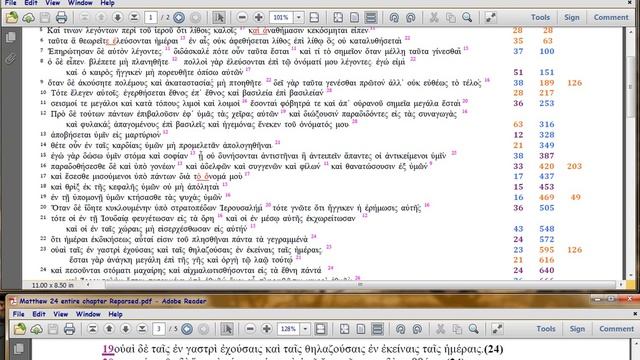The width and height of the screenshot is (640, 360).
Task: Open the Help menu in the top window
Action: 107,3
